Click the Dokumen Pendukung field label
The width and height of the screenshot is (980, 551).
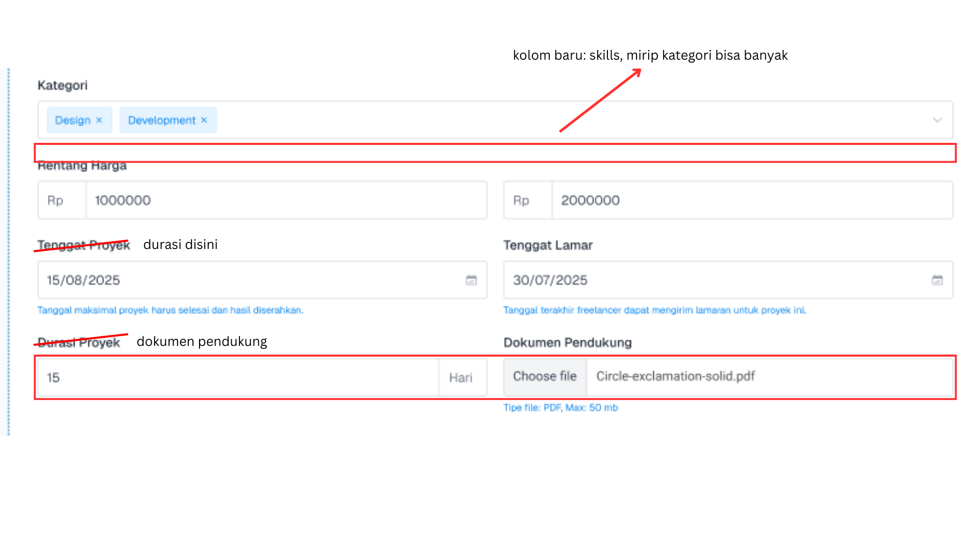[568, 343]
